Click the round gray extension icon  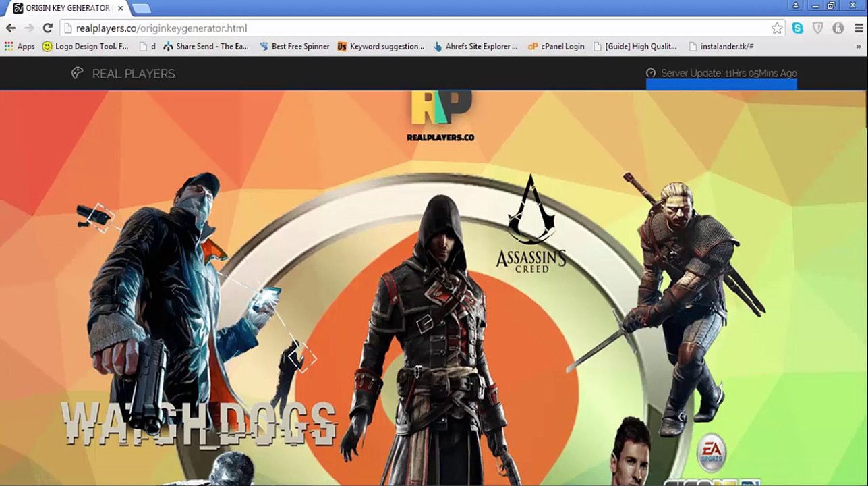pos(838,28)
